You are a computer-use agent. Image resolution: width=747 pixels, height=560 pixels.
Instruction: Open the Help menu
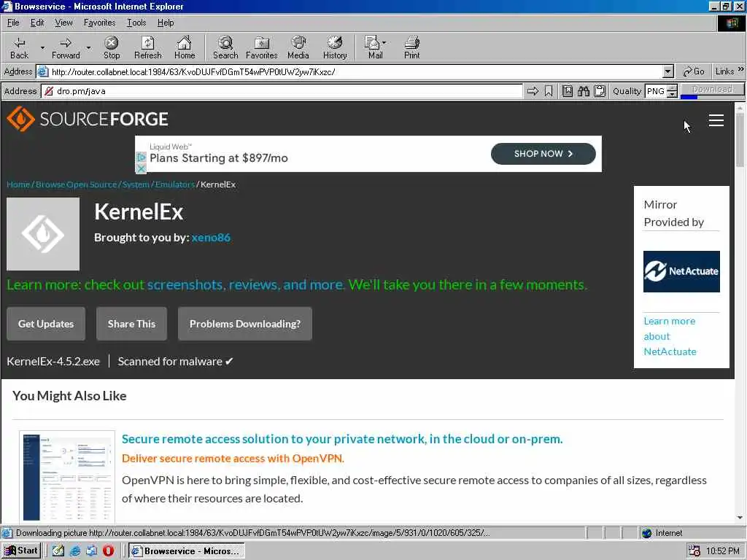(x=166, y=23)
